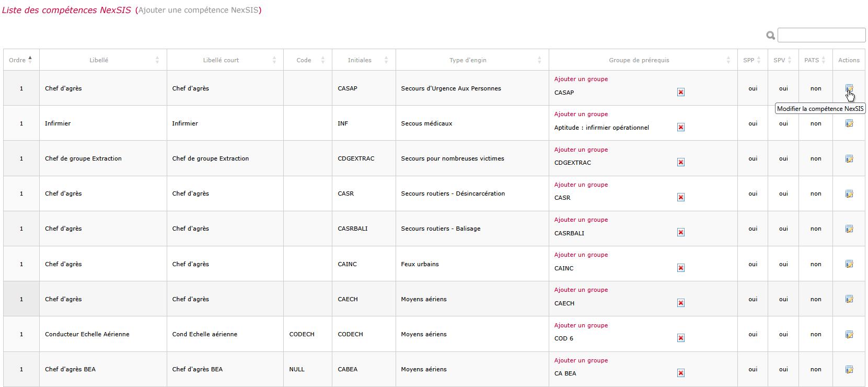Viewport: 868px width, 387px height.
Task: Add a group to CDGEXTRAC row
Action: [581, 150]
